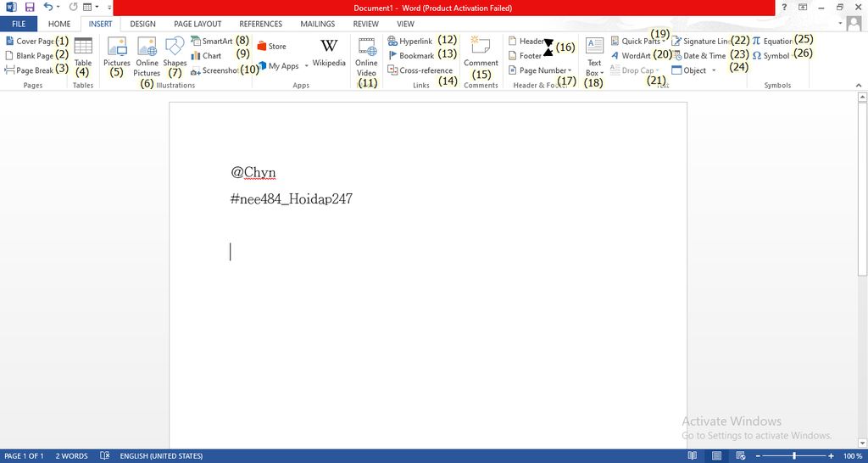Image resolution: width=868 pixels, height=463 pixels.
Task: Open the FILE tab
Action: pos(19,24)
